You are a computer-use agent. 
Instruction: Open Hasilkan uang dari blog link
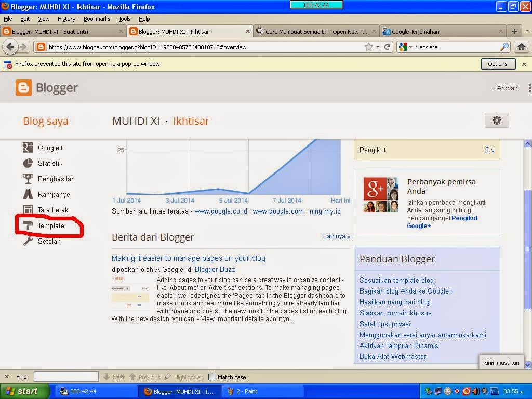[394, 302]
